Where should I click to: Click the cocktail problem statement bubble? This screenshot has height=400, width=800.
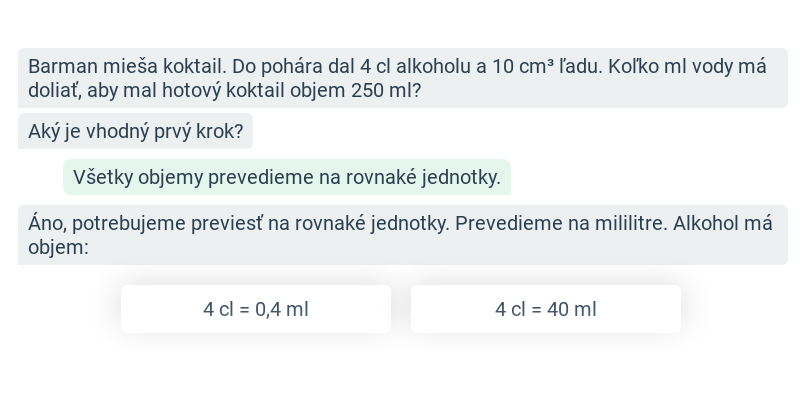click(403, 78)
